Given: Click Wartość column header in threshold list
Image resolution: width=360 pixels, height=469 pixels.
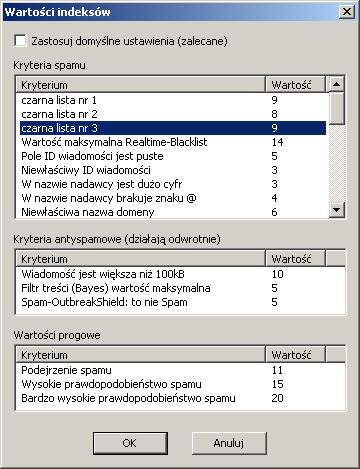Looking at the screenshot, I should (295, 355).
